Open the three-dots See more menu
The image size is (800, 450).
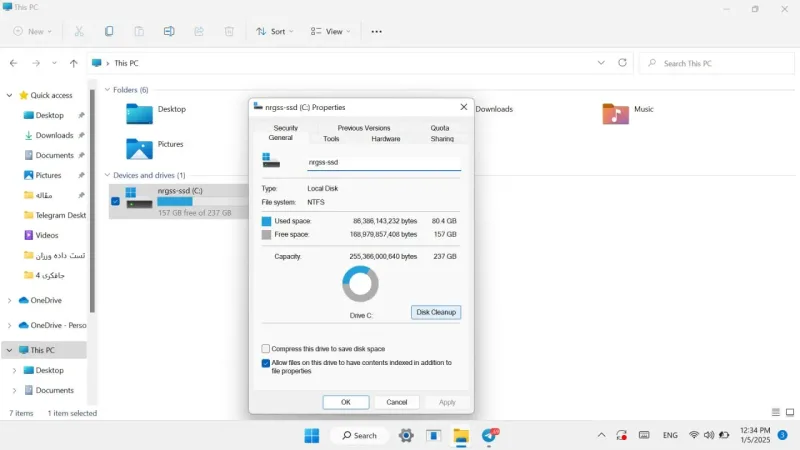[x=377, y=32]
